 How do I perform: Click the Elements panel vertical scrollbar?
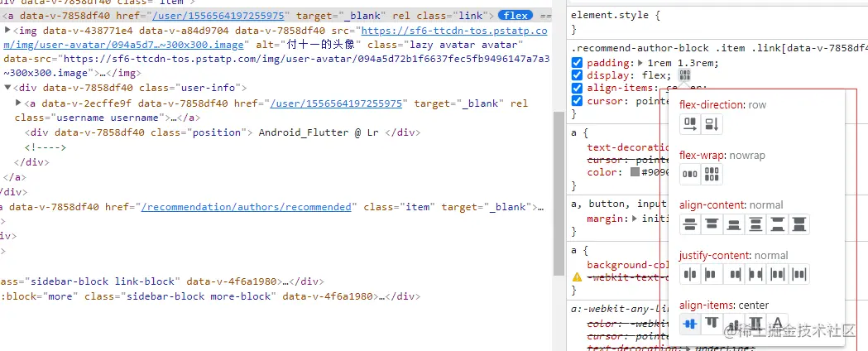(559, 193)
